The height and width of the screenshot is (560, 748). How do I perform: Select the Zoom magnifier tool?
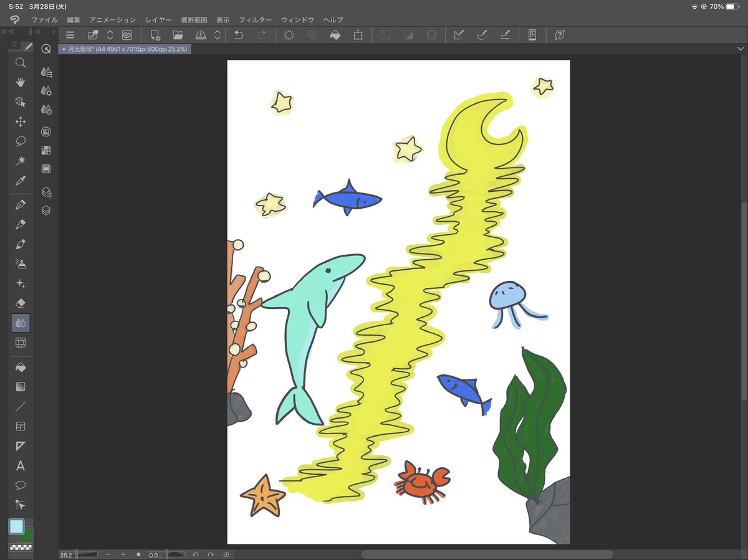tap(21, 62)
